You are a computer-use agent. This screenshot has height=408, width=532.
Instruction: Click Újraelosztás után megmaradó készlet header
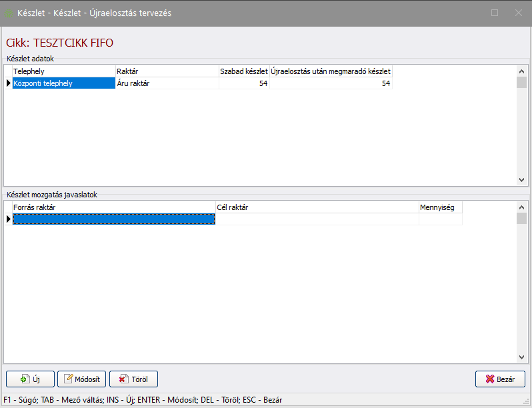point(331,71)
